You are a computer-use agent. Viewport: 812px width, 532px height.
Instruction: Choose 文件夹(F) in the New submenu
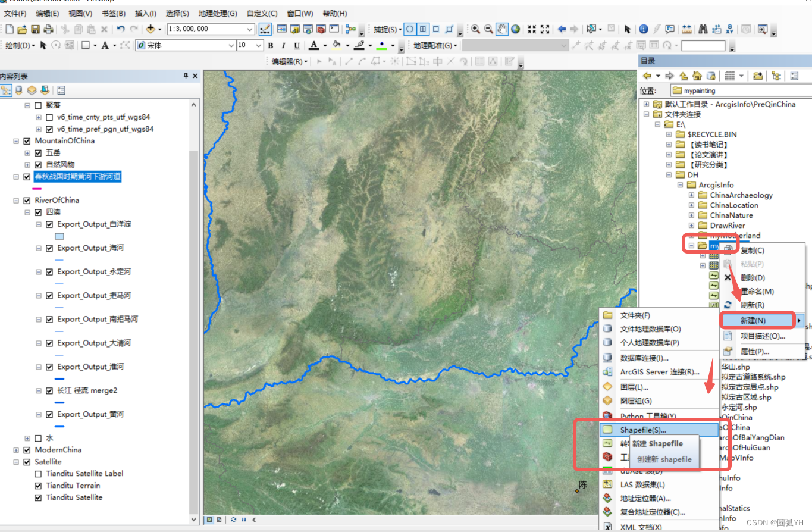659,315
